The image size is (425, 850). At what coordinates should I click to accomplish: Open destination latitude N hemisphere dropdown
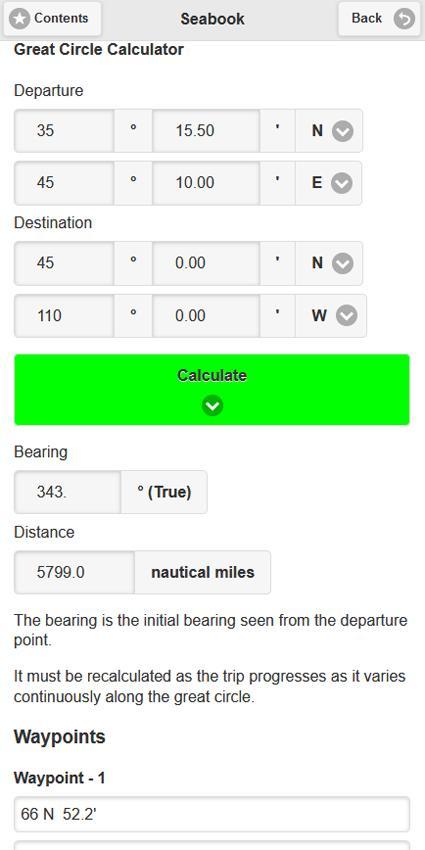coord(329,263)
